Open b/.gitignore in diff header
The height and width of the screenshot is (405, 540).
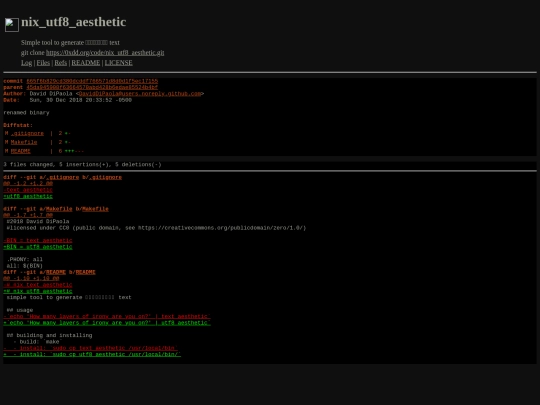105,177
